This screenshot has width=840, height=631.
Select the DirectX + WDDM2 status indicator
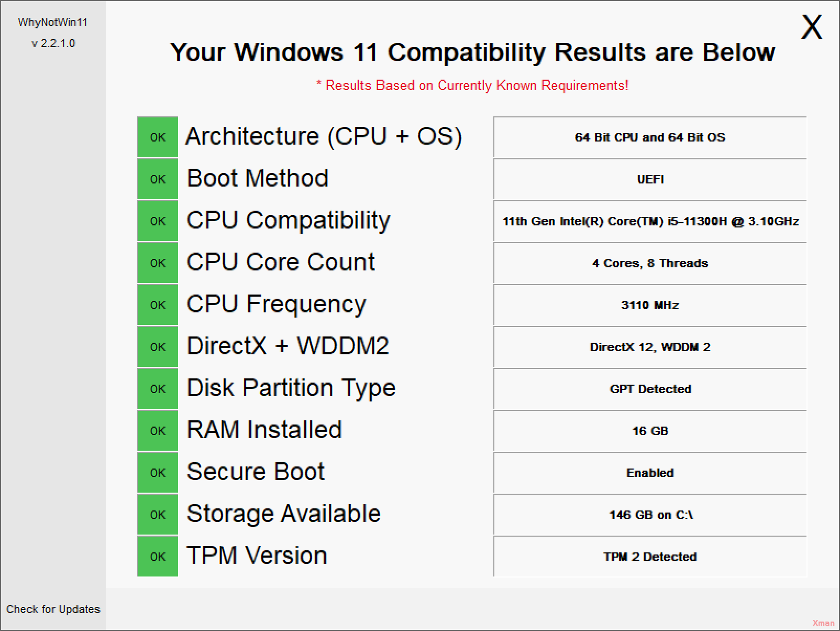157,346
